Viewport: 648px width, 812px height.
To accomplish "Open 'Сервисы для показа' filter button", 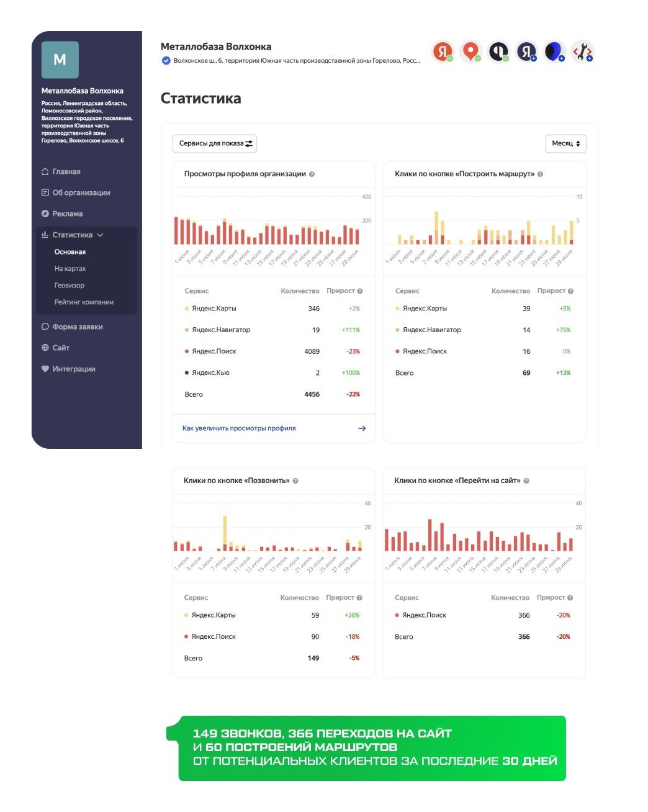I will tap(215, 143).
